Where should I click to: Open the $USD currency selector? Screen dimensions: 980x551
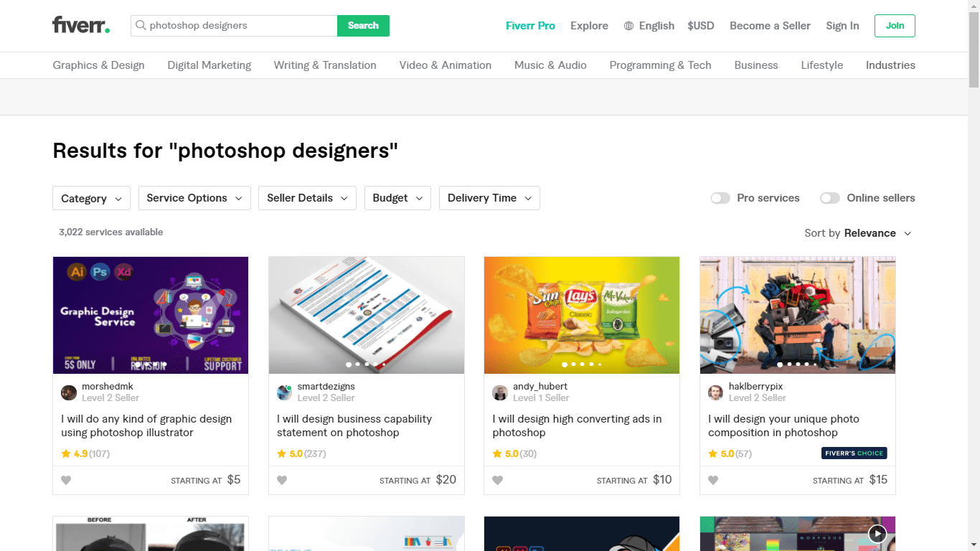click(701, 26)
